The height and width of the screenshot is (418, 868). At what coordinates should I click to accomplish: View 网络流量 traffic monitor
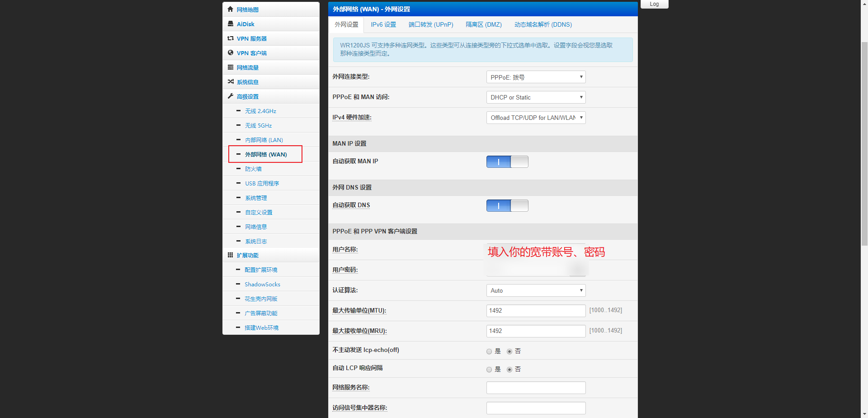tap(247, 67)
